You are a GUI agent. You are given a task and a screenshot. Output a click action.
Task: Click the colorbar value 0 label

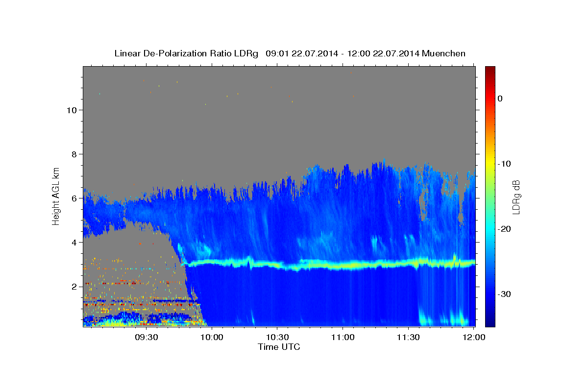pos(500,98)
